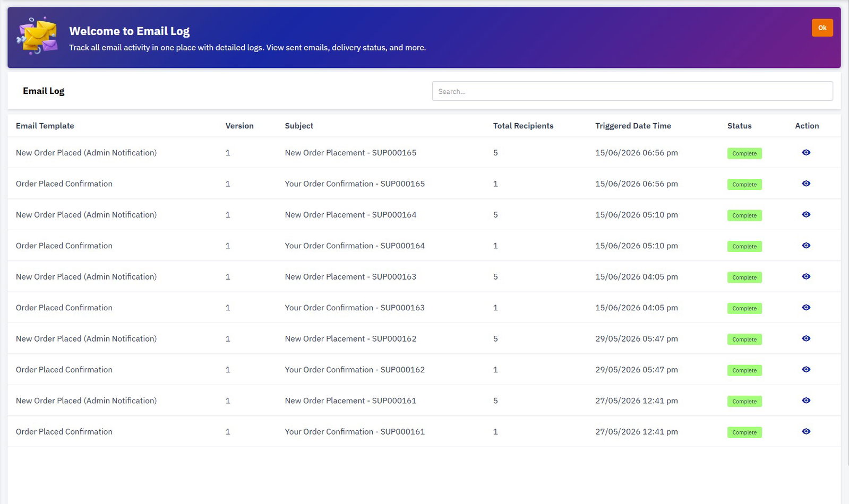Viewport: 849px width, 504px height.
Task: Click date of New Order Placement SUP000165 row
Action: [637, 153]
